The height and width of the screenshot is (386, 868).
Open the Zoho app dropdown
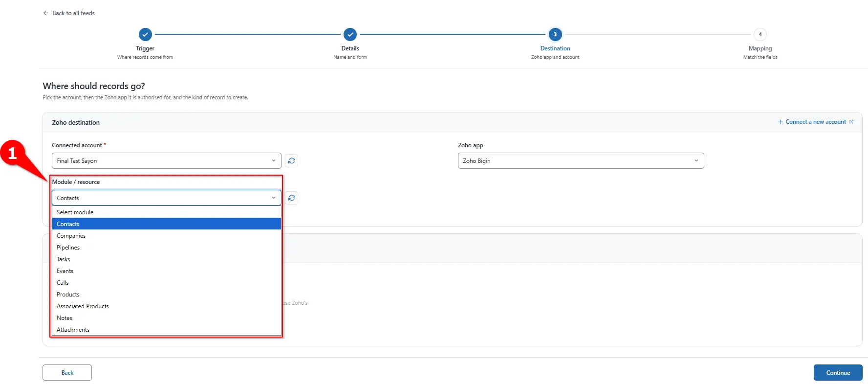581,161
